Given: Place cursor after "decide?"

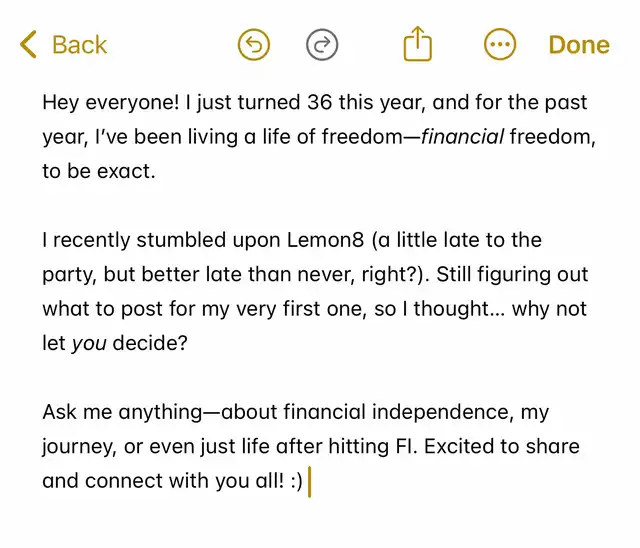Looking at the screenshot, I should click(x=189, y=343).
